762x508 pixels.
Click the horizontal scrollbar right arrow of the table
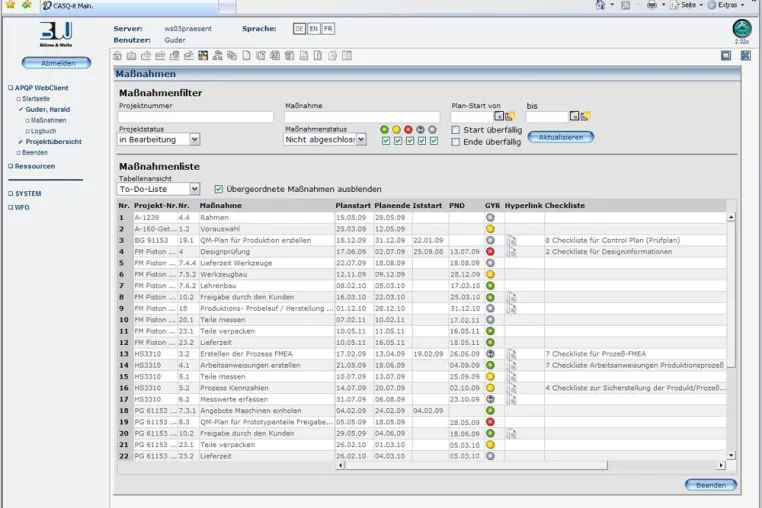click(x=721, y=466)
